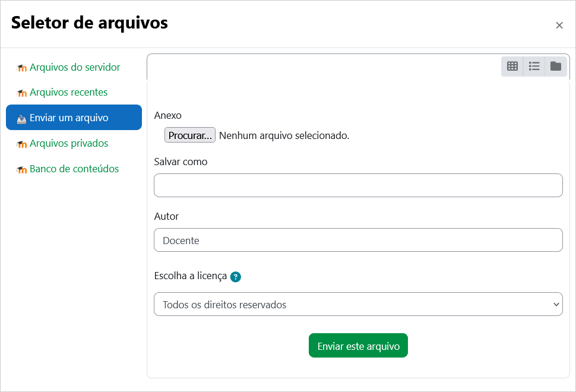Select the Arquivos recentes repository
Image resolution: width=576 pixels, height=392 pixels.
coord(69,93)
